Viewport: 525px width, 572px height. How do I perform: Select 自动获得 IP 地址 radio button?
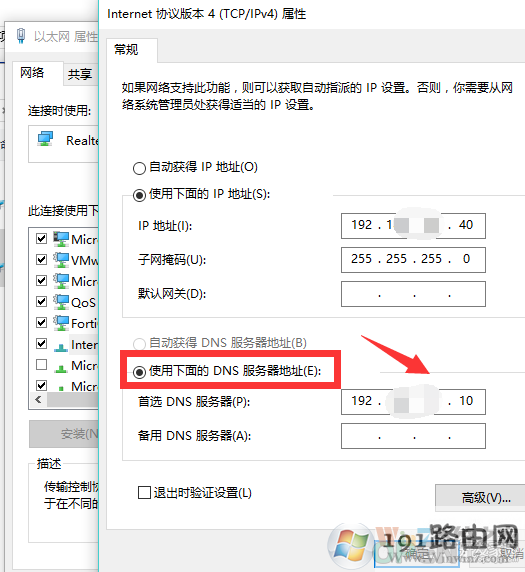[139, 168]
